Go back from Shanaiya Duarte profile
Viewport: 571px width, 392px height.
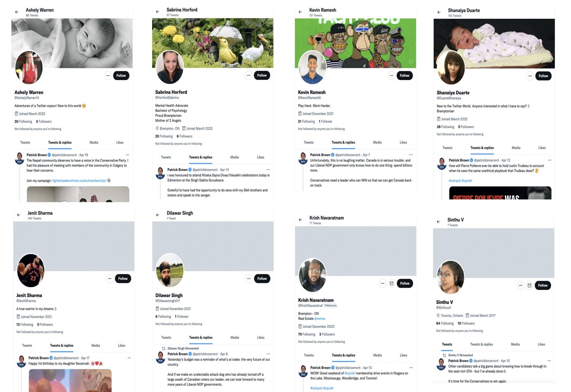tap(439, 13)
